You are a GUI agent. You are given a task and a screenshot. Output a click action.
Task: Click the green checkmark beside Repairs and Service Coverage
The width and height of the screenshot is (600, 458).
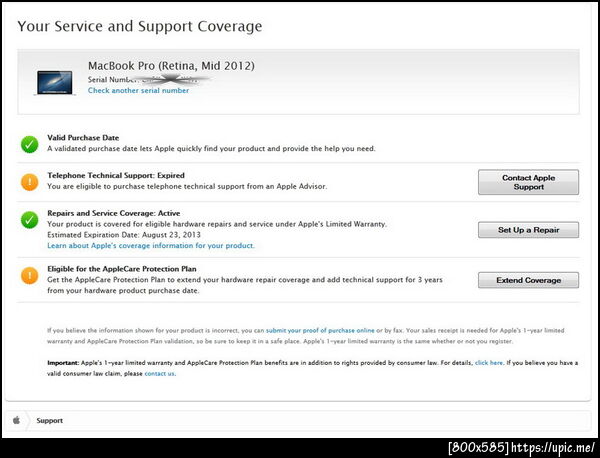pyautogui.click(x=29, y=220)
